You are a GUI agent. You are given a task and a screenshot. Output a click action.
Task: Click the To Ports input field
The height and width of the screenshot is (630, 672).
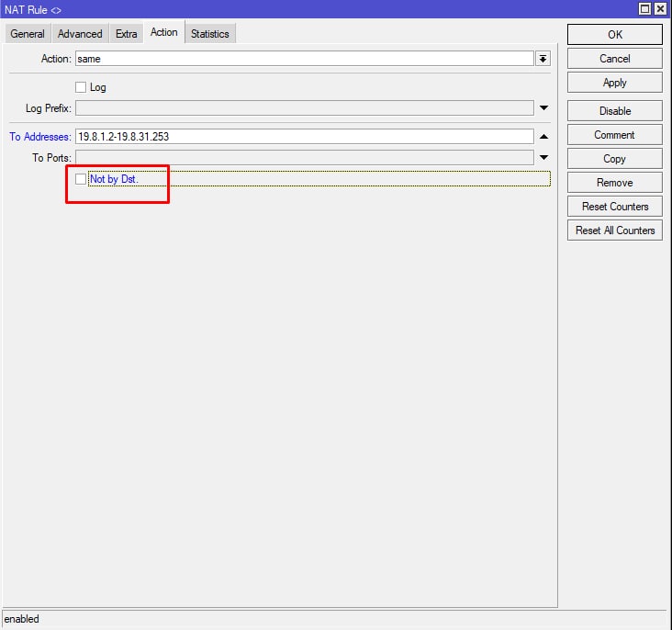[x=304, y=158]
